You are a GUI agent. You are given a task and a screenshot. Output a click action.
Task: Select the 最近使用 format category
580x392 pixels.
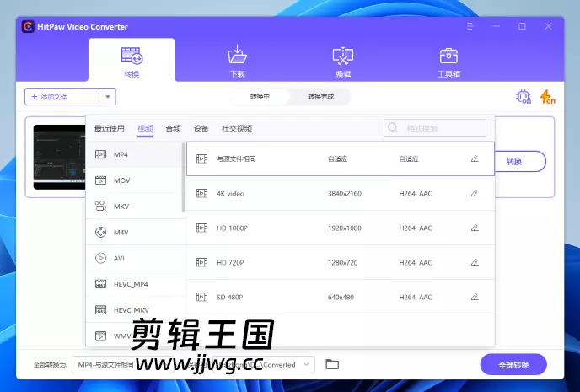coord(109,128)
